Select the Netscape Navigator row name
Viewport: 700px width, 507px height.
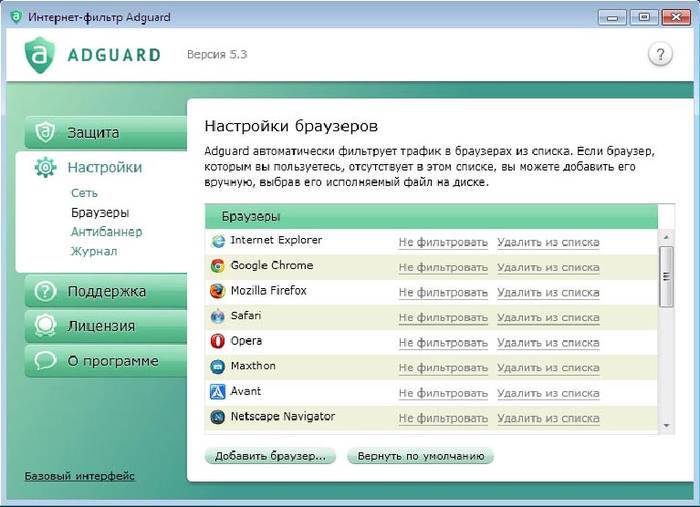pyautogui.click(x=283, y=416)
